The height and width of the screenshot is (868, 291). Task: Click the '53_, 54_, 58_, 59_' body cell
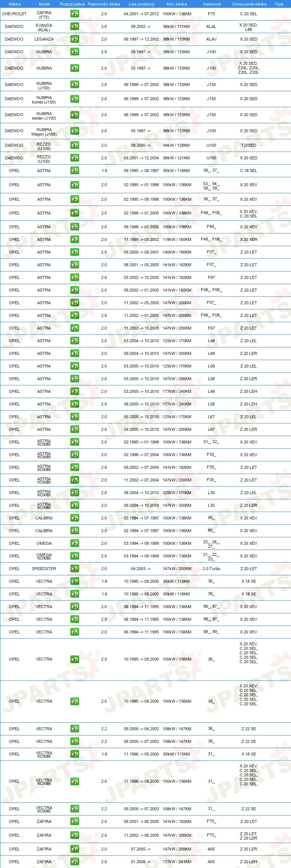211,186
